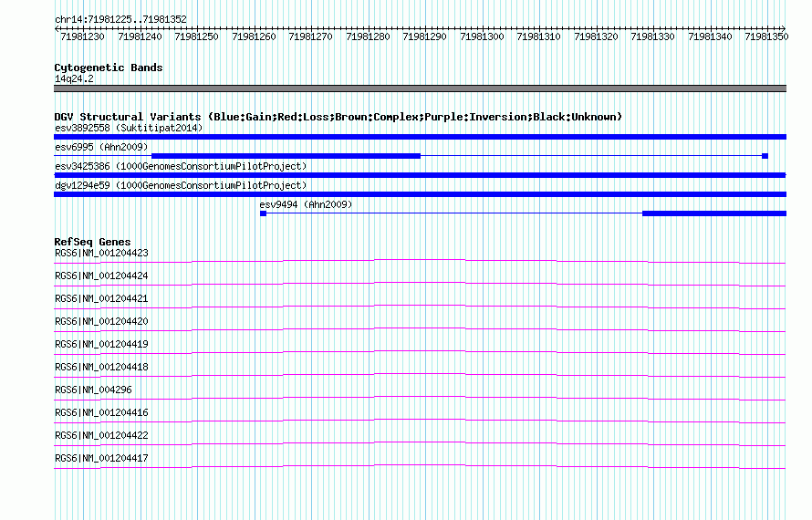The height and width of the screenshot is (520, 812).
Task: Click the blue bar under esv3892558
Action: [x=420, y=137]
